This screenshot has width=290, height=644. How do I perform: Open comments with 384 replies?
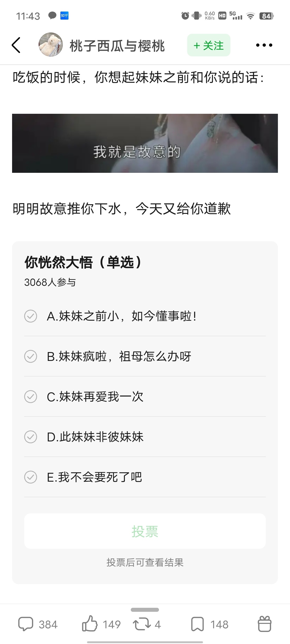coord(38,624)
